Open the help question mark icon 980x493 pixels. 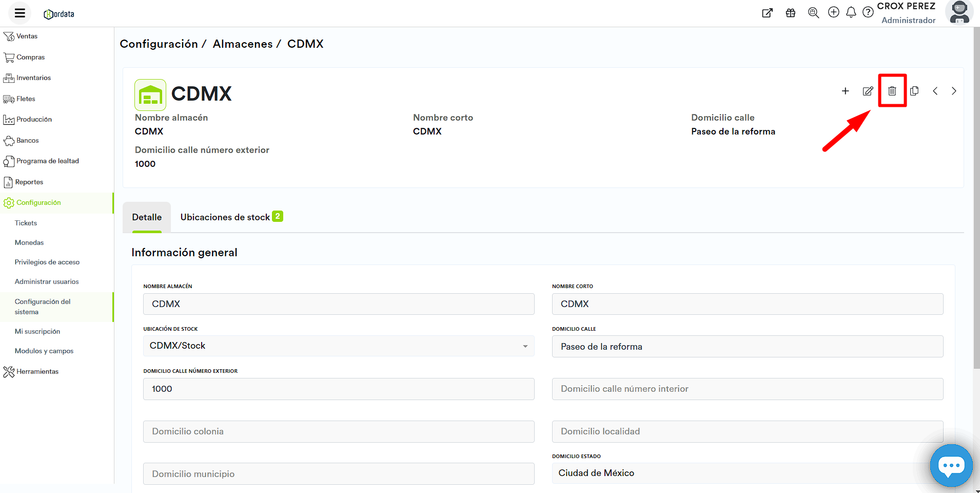868,12
